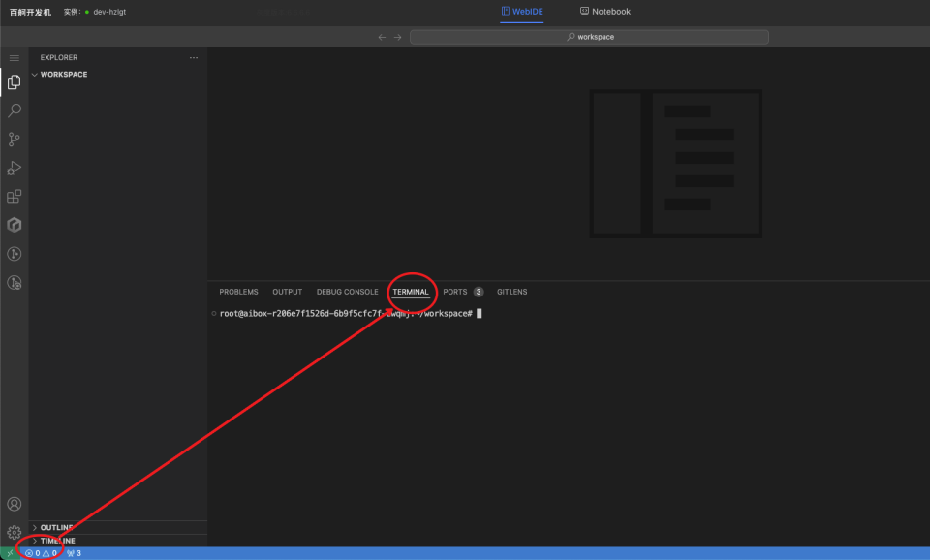Click the remote connection status bar indicator

[9, 553]
